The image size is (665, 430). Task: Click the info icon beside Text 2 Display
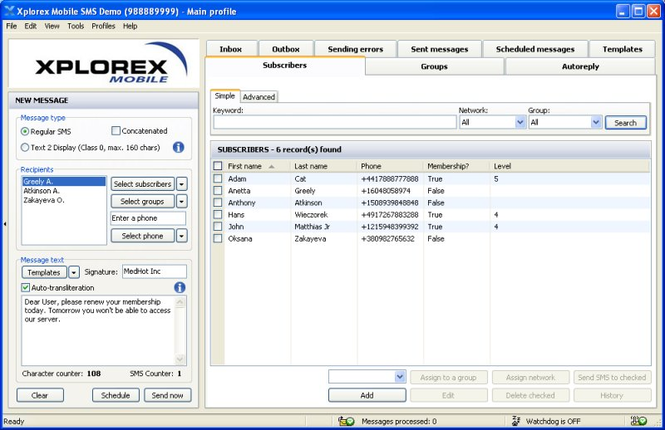pos(179,147)
